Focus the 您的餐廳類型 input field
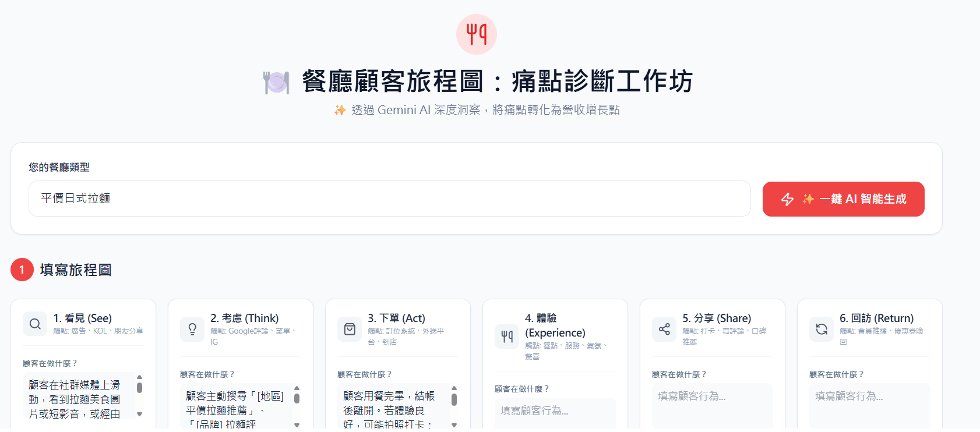 pos(390,199)
